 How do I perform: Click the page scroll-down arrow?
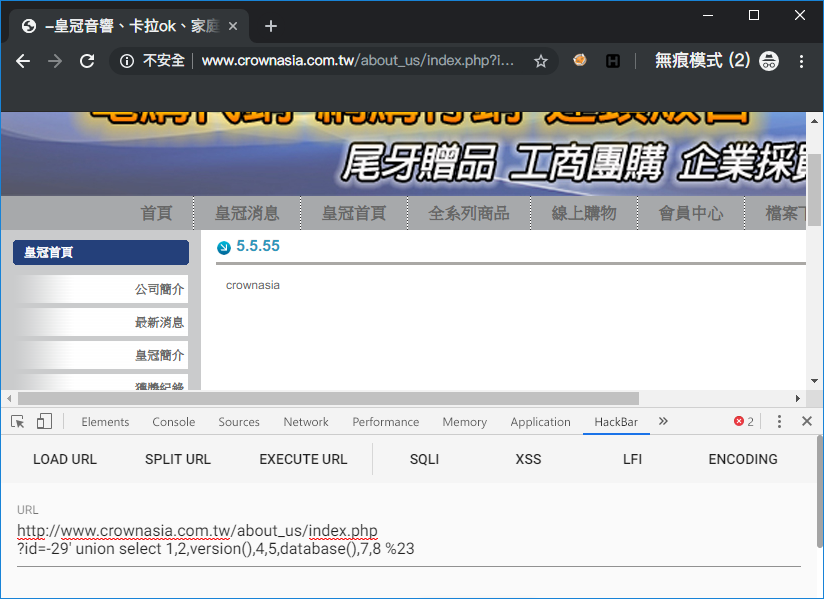click(x=814, y=381)
